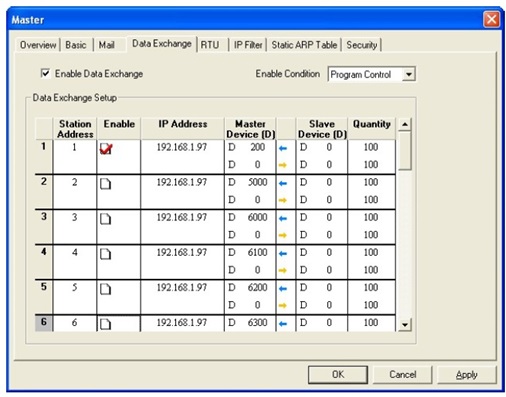Image resolution: width=506 pixels, height=397 pixels.
Task: Click master device value 6100
Action: coord(258,252)
